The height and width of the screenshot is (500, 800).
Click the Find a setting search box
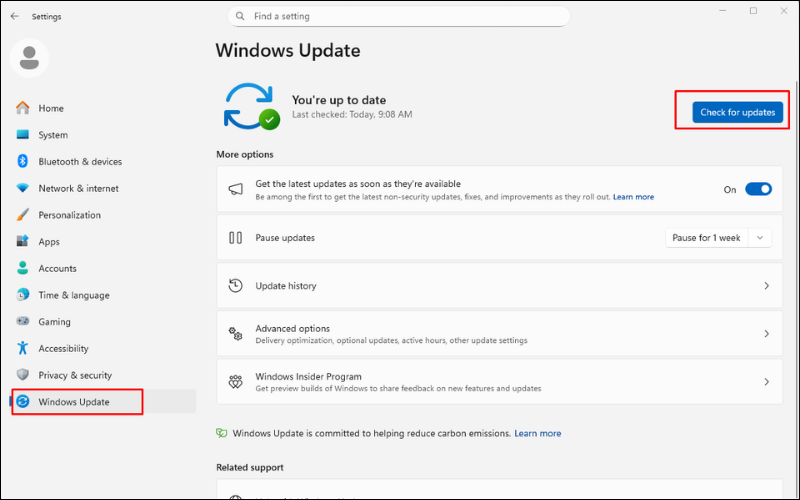(x=400, y=17)
